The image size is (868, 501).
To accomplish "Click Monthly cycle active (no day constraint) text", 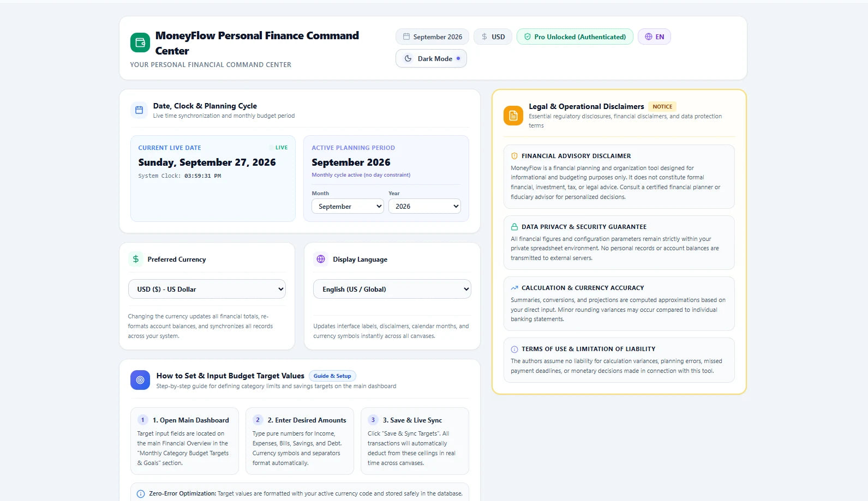I will click(361, 175).
